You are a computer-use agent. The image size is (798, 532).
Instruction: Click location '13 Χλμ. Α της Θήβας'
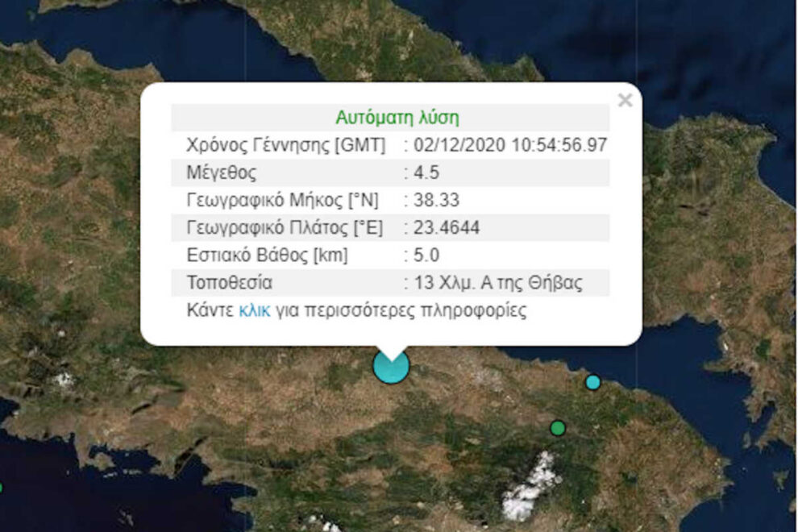click(x=498, y=283)
